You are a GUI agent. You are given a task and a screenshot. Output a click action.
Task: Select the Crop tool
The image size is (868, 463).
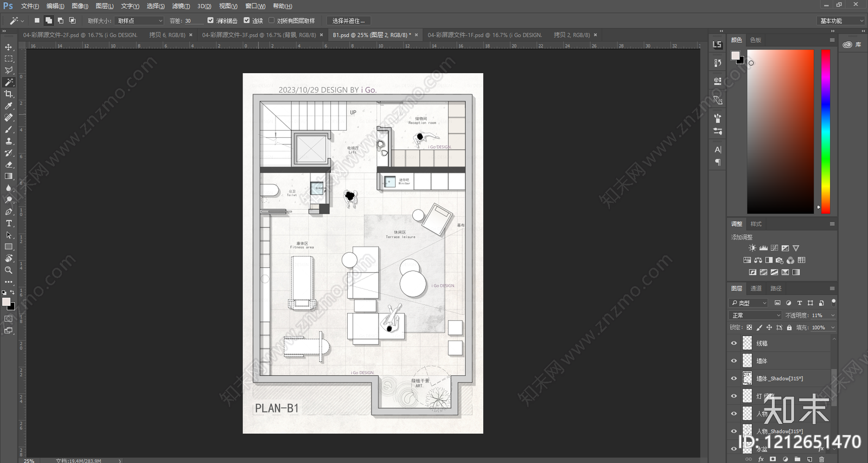coord(9,94)
